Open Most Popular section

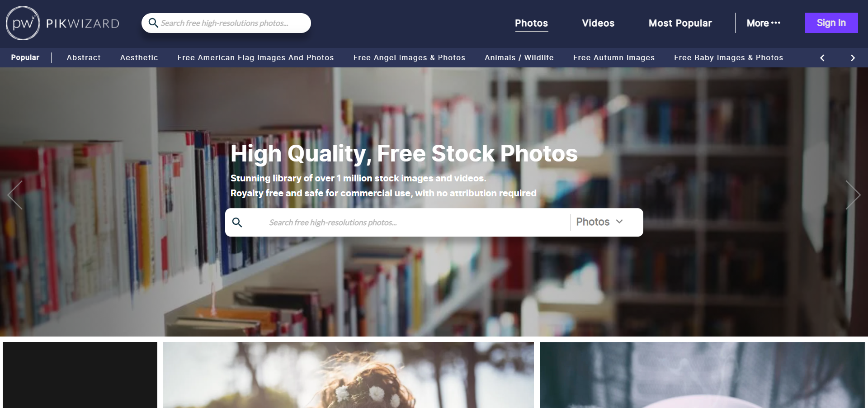click(680, 23)
